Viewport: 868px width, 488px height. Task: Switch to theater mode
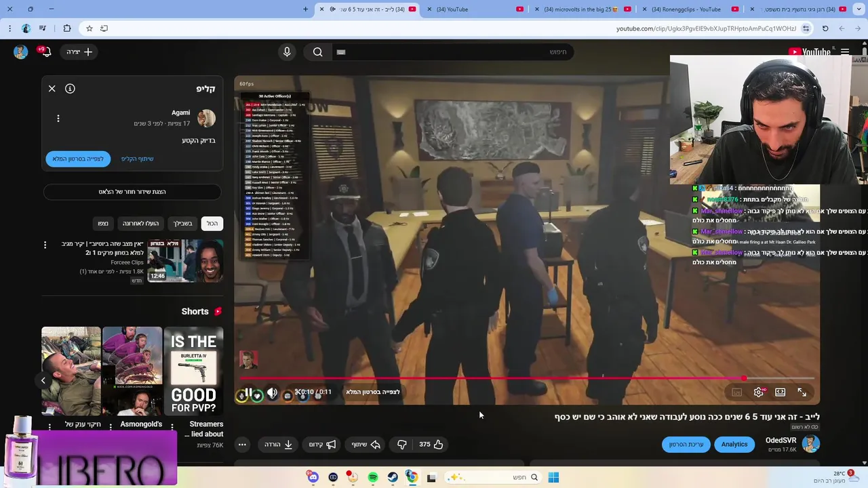pyautogui.click(x=781, y=392)
